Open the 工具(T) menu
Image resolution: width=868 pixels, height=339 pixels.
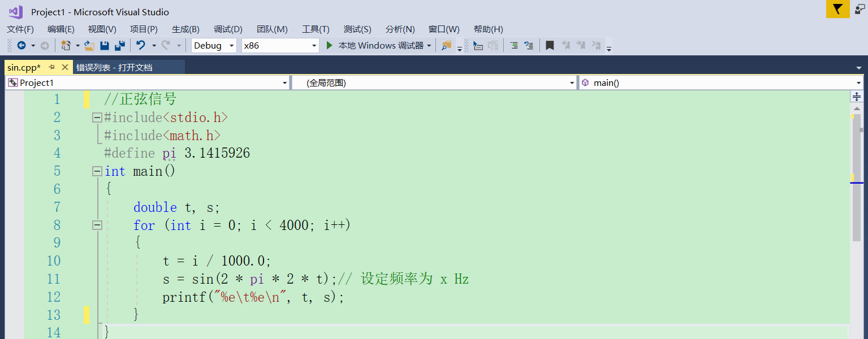point(315,29)
